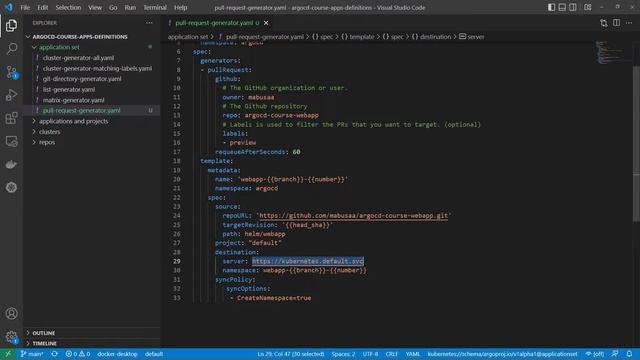The height and width of the screenshot is (360, 640).
Task: Click the main branch indicator
Action: [32, 354]
